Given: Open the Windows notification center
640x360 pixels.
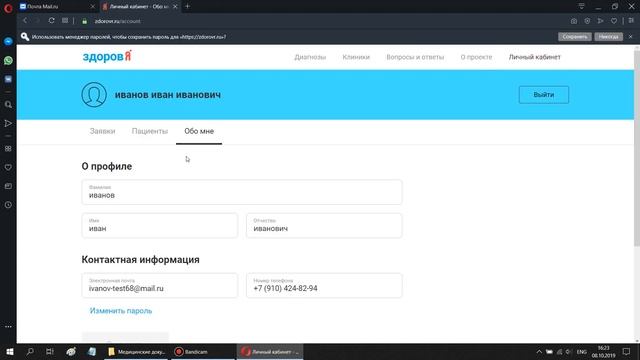Looking at the screenshot, I should pos(627,352).
